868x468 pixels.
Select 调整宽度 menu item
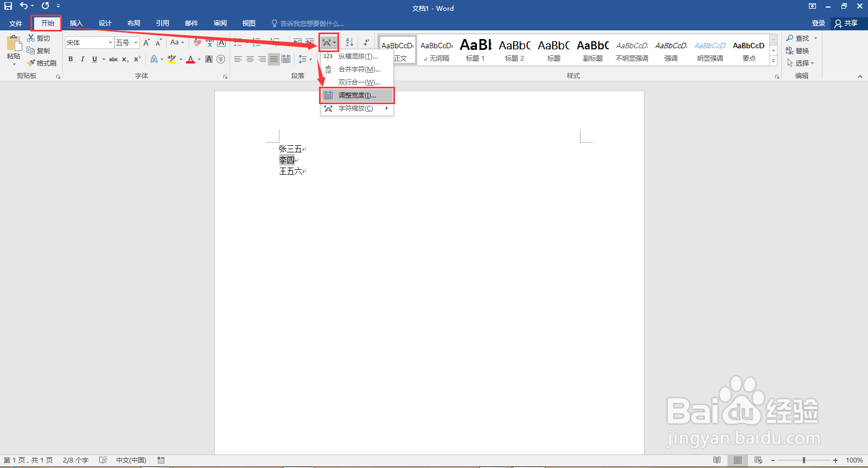click(357, 95)
